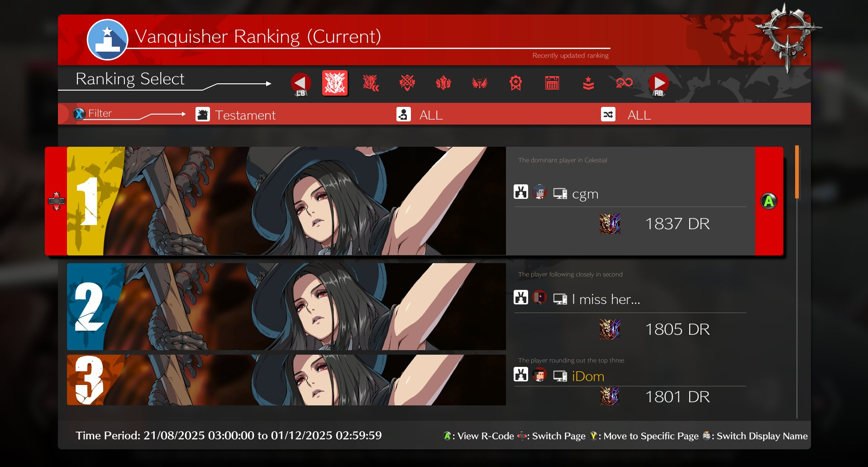
Task: Click the white player badge icon on iDom's row
Action: (x=521, y=374)
